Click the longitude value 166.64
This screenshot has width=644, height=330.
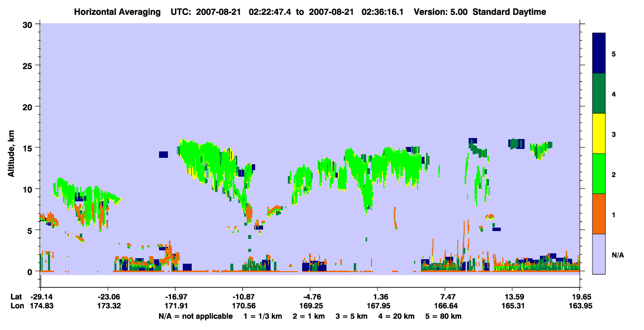(445, 306)
